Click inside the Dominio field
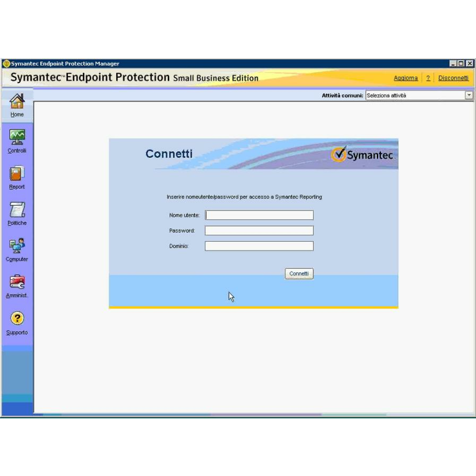This screenshot has width=476, height=476. click(x=258, y=245)
